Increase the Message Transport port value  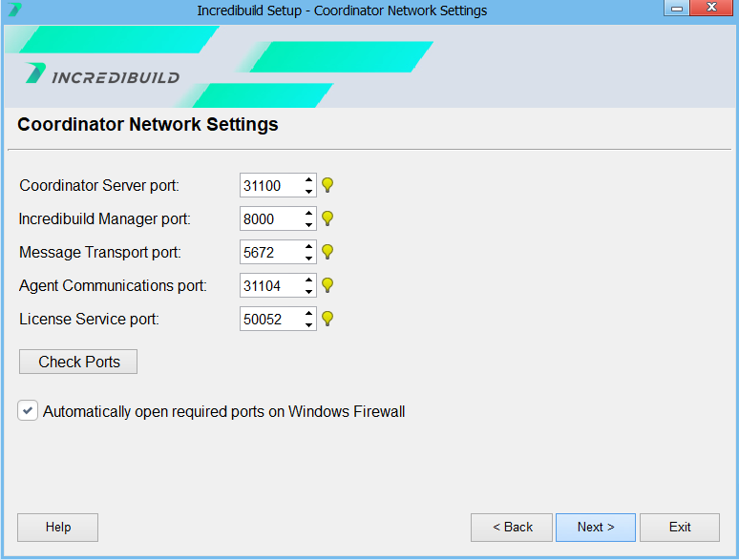coord(308,246)
